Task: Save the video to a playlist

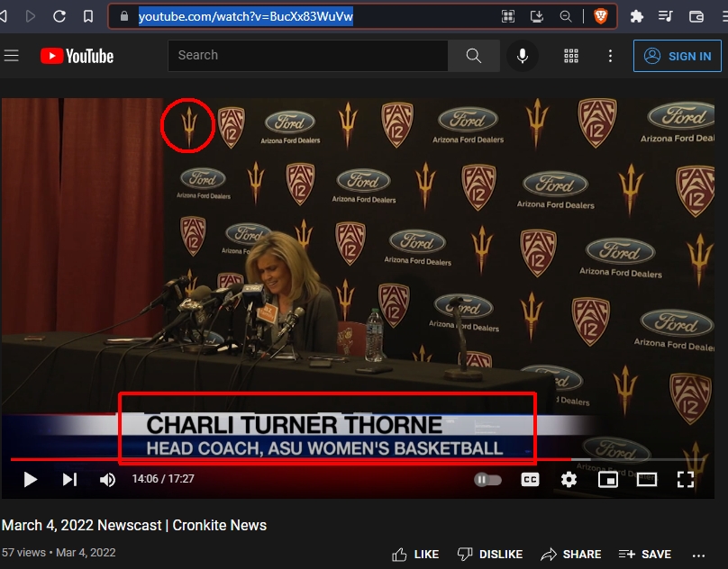Action: coord(644,555)
